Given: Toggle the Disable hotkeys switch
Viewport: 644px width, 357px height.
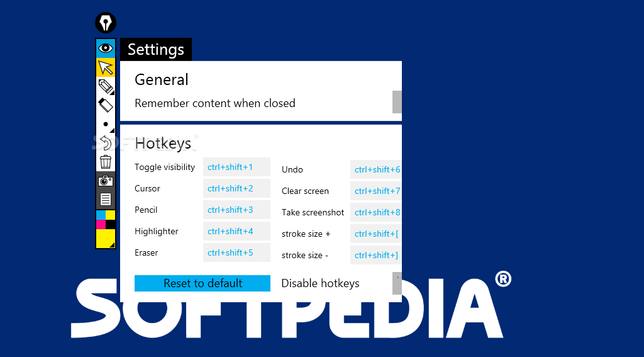Looking at the screenshot, I should [x=397, y=283].
